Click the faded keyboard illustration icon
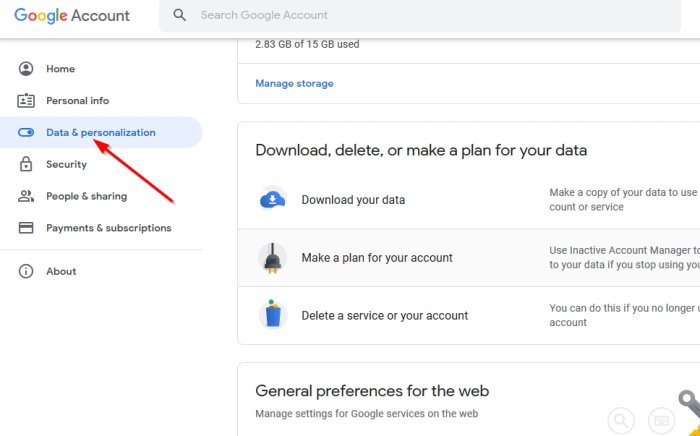Screen dimensions: 700x436 click(x=661, y=421)
